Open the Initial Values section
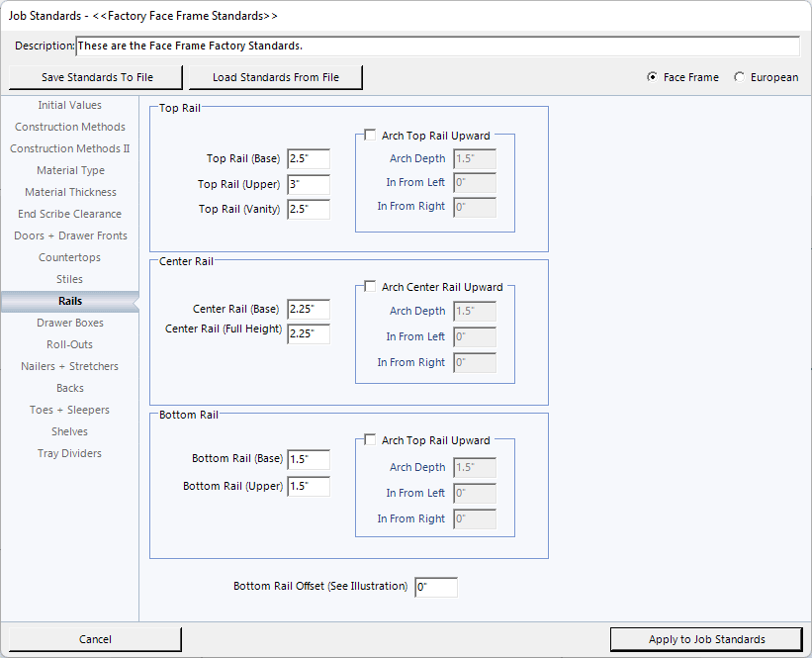 click(x=69, y=105)
